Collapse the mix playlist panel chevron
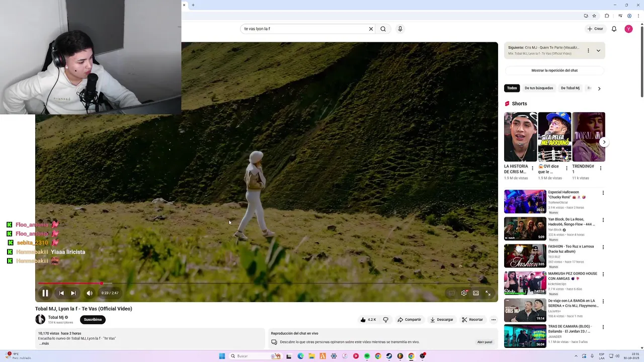This screenshot has height=362, width=644. (598, 50)
